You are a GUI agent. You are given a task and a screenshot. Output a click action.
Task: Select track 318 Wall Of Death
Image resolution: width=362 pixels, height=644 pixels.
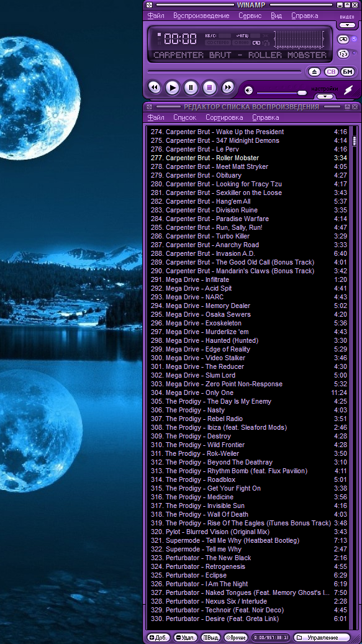[x=249, y=514]
